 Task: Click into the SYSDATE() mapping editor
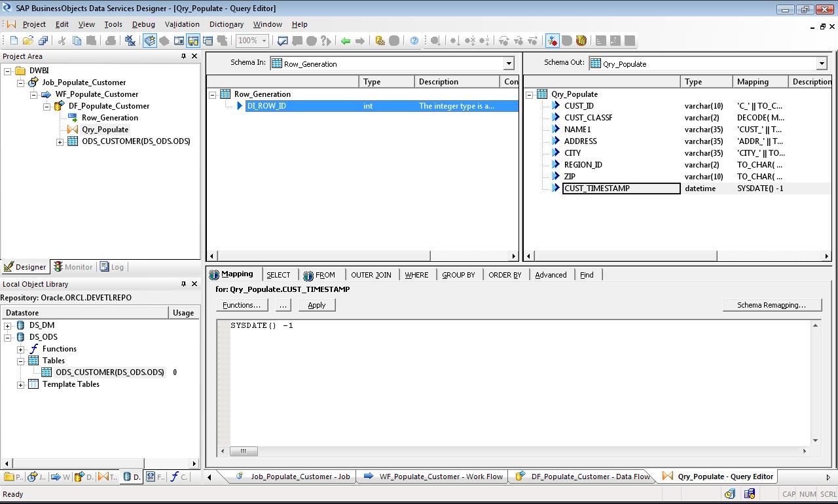(x=520, y=383)
